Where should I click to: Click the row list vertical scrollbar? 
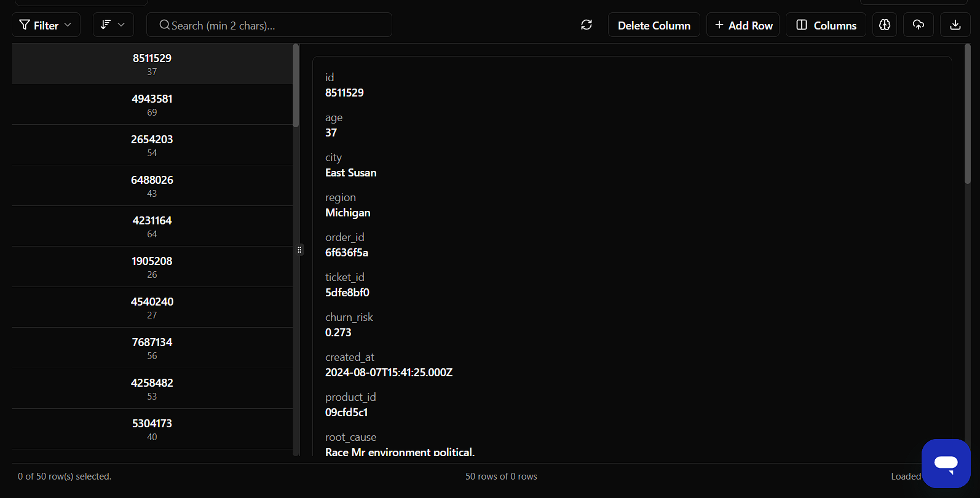tap(296, 86)
